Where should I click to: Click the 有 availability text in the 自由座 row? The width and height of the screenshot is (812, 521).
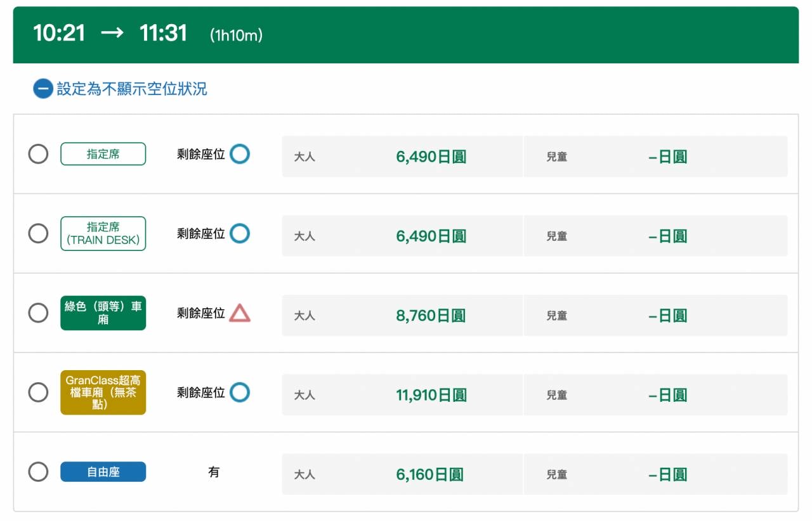[x=214, y=472]
